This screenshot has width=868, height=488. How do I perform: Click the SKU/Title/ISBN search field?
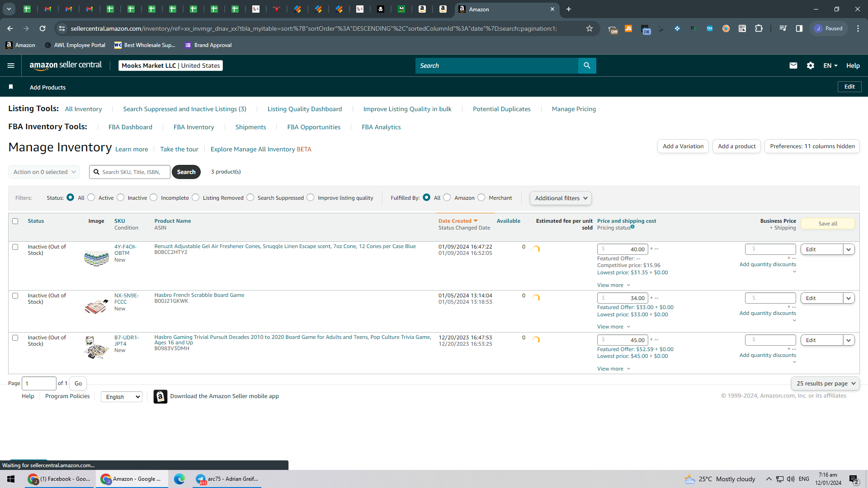130,172
